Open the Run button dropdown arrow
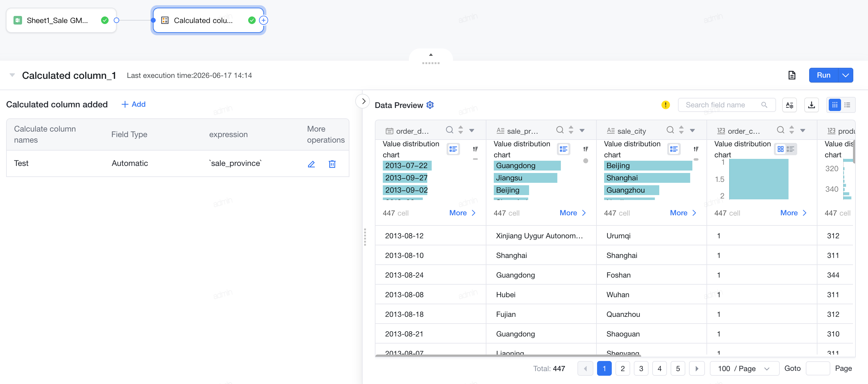The height and width of the screenshot is (384, 868). tap(845, 75)
